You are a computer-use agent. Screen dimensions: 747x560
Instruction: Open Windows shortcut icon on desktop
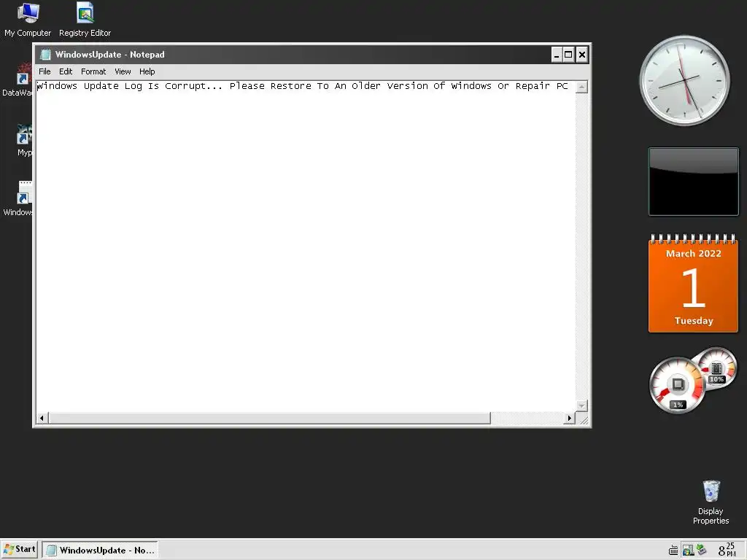(x=19, y=198)
